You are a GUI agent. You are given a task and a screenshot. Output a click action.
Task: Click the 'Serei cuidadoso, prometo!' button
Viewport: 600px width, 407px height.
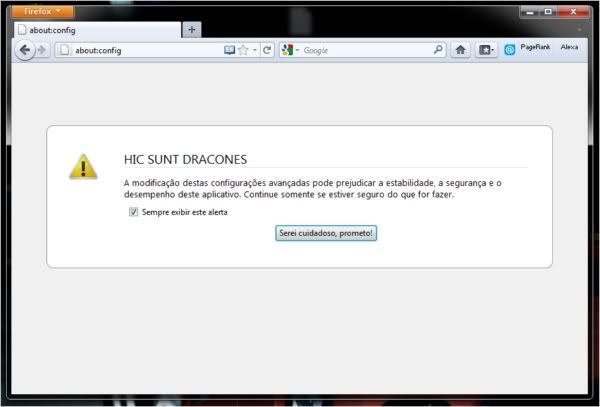(326, 233)
